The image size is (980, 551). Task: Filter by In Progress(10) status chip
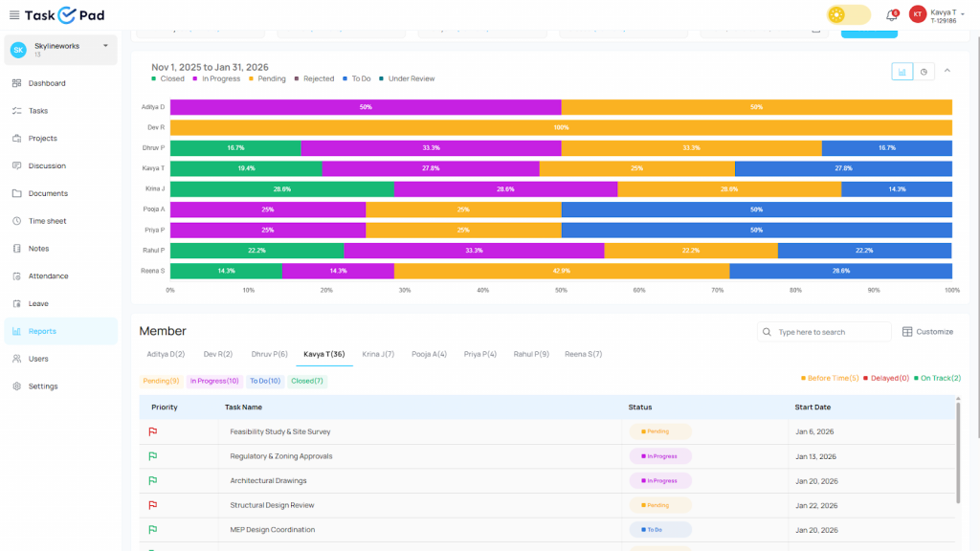tap(214, 381)
